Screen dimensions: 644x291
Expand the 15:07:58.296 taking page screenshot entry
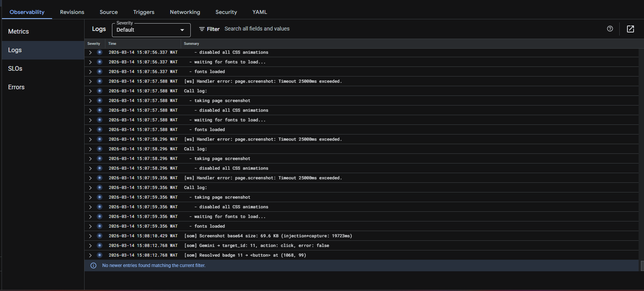point(90,158)
